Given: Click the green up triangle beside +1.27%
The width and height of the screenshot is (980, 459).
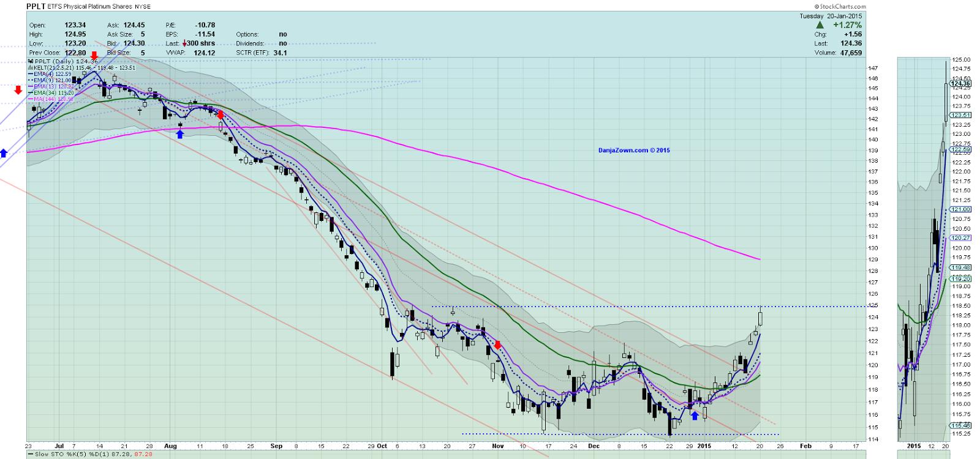Looking at the screenshot, I should [x=820, y=25].
